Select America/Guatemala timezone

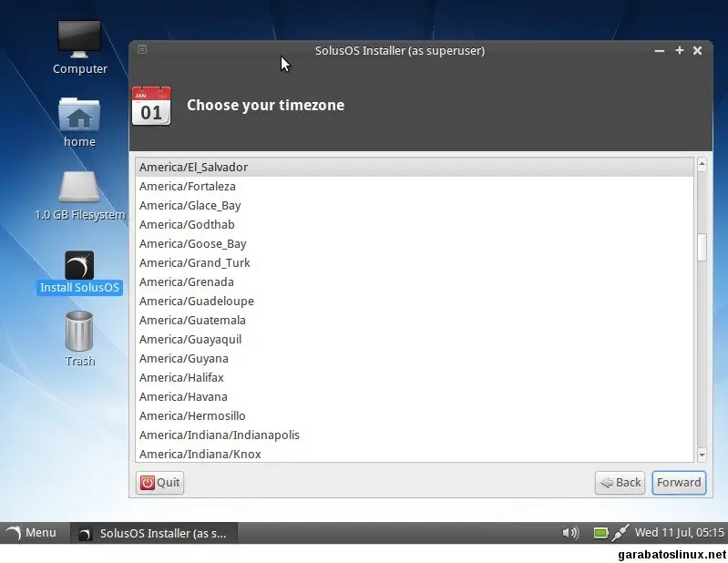(415, 321)
